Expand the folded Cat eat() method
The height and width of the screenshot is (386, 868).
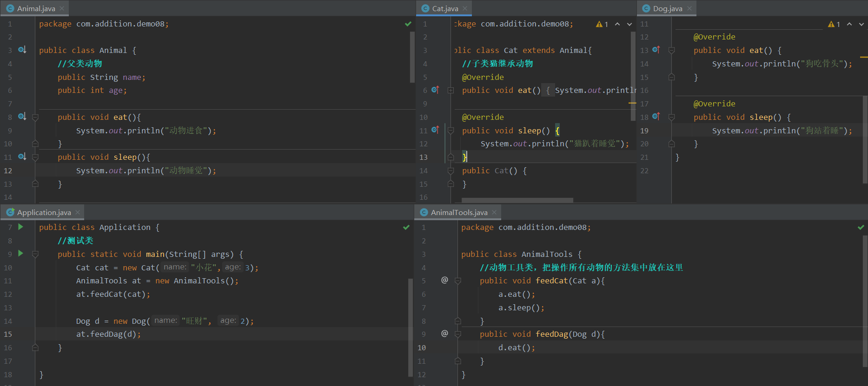tap(451, 91)
